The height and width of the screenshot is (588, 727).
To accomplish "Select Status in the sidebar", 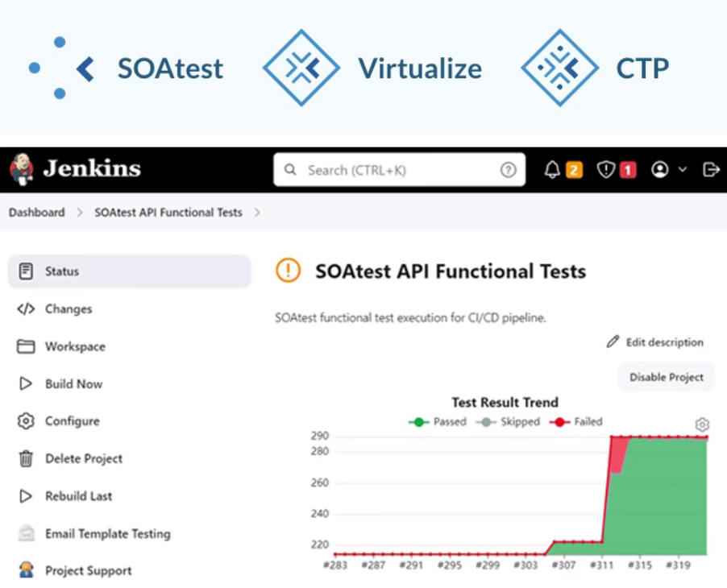I will [129, 271].
